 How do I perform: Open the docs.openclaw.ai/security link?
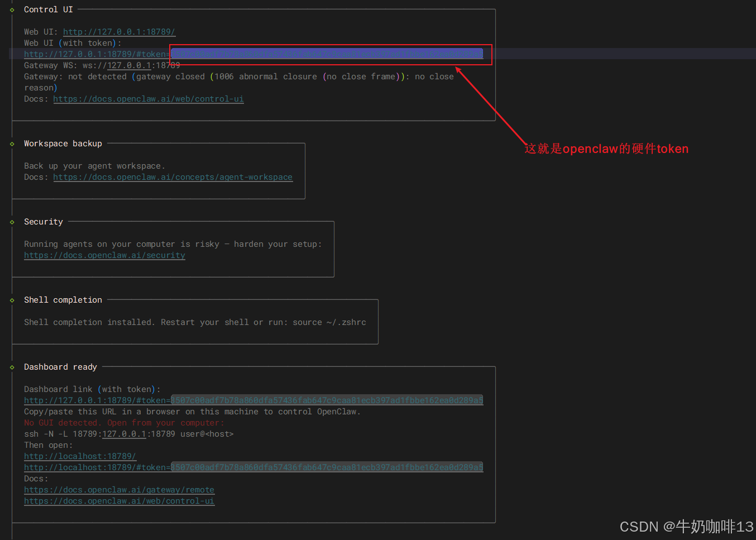pyautogui.click(x=104, y=255)
